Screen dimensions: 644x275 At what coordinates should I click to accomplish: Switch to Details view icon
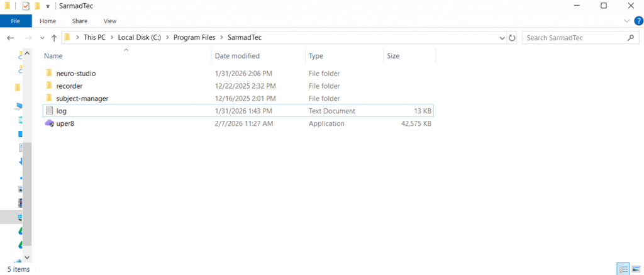coord(623,269)
